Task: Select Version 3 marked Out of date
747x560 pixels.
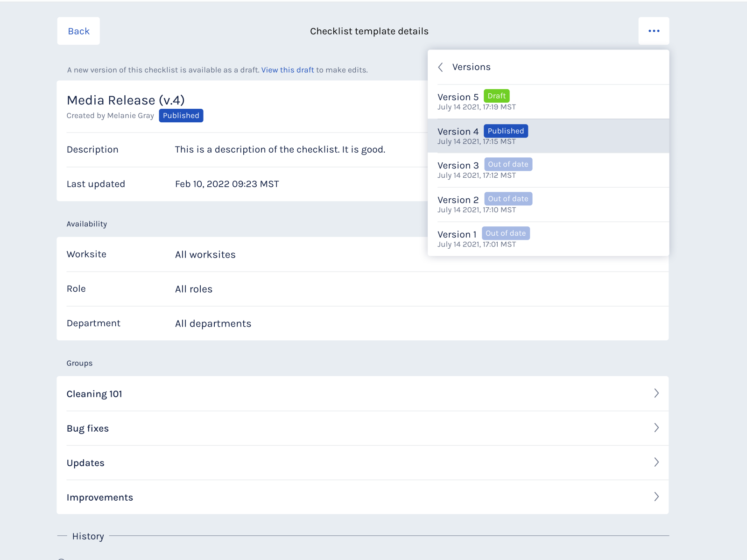Action: pos(458,165)
